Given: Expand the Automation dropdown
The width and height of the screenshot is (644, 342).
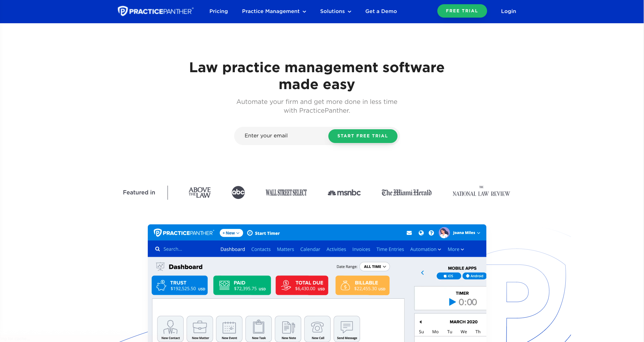Looking at the screenshot, I should tap(426, 249).
